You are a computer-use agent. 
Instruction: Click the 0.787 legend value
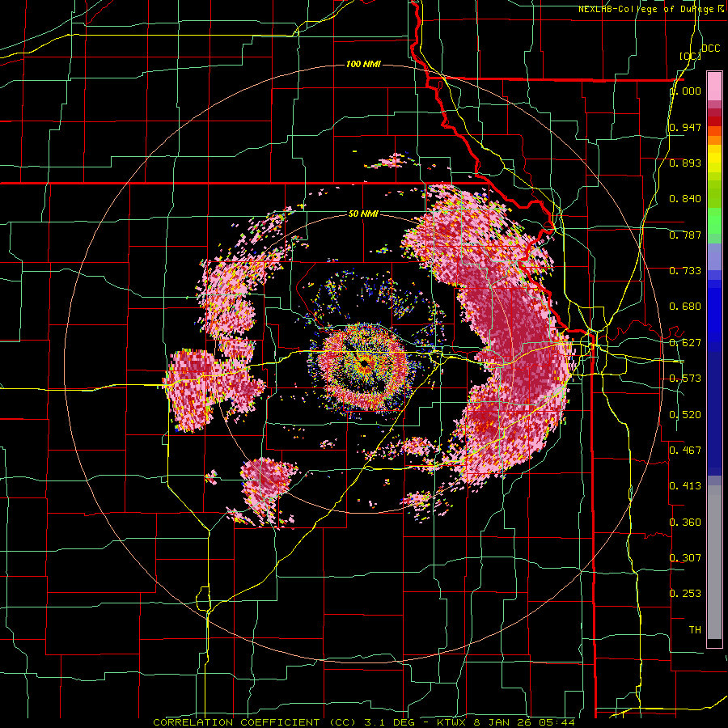coord(685,235)
